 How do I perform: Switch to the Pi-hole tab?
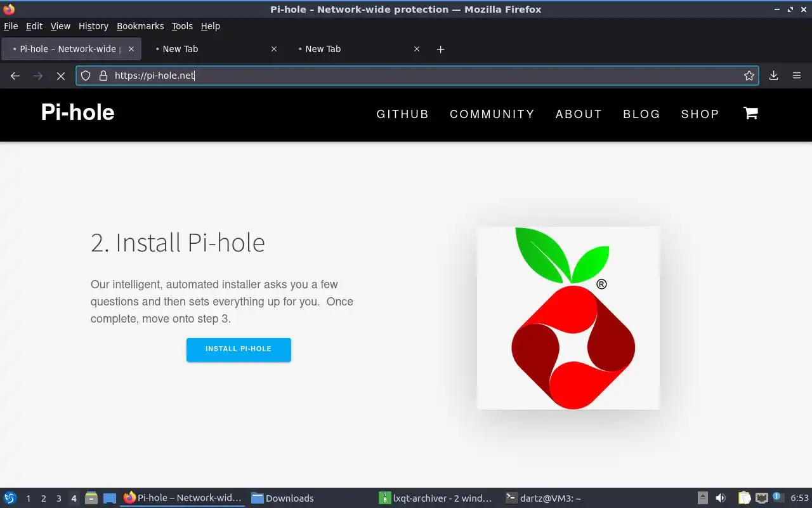[71, 49]
